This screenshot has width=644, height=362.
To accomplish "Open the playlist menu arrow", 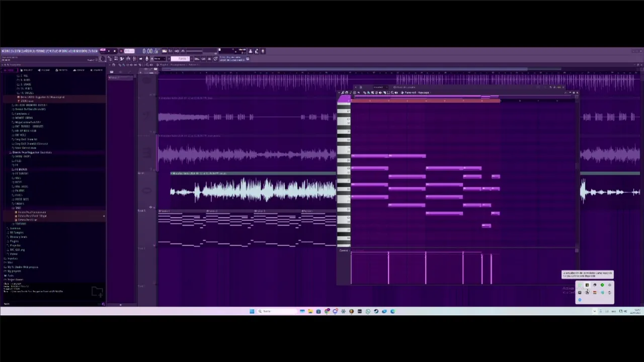I will [110, 64].
